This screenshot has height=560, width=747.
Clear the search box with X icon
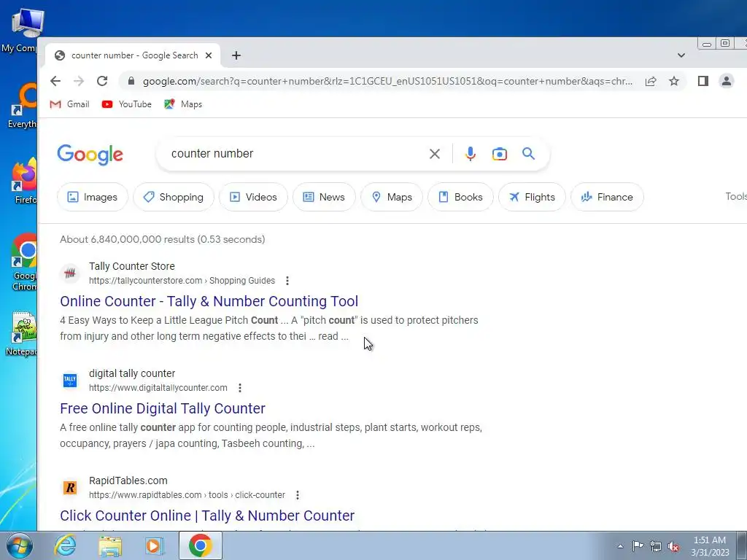tap(435, 154)
